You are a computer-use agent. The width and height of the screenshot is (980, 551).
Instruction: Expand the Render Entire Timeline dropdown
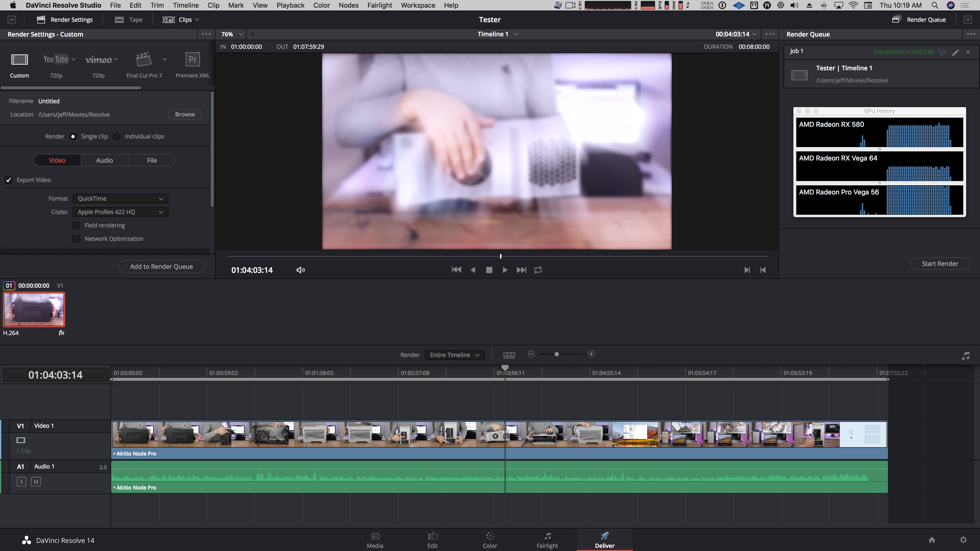coord(454,355)
